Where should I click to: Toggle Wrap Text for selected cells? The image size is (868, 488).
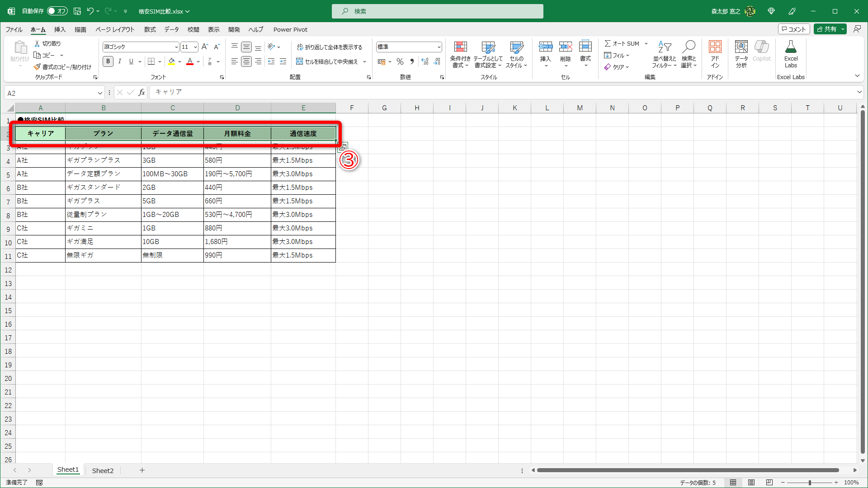[330, 47]
